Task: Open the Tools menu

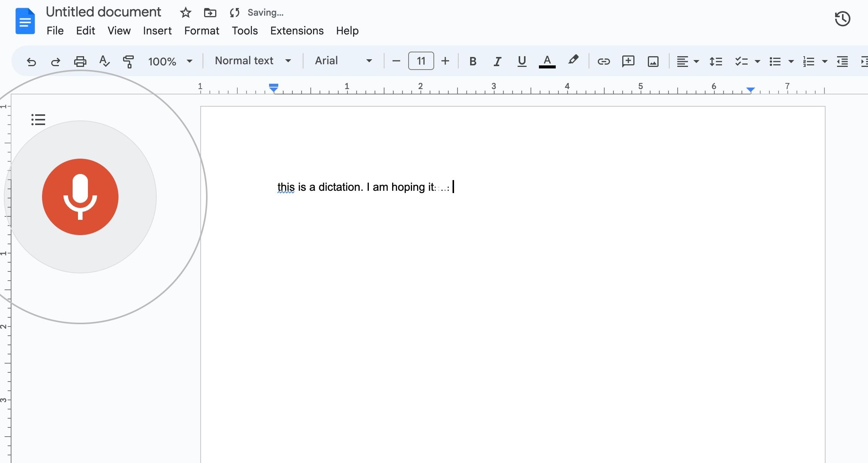Action: [244, 31]
